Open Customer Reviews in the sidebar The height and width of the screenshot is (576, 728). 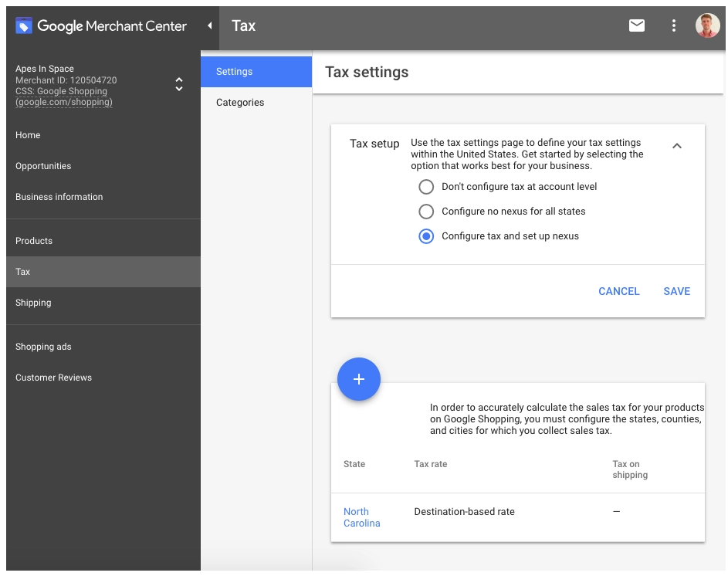[103, 378]
